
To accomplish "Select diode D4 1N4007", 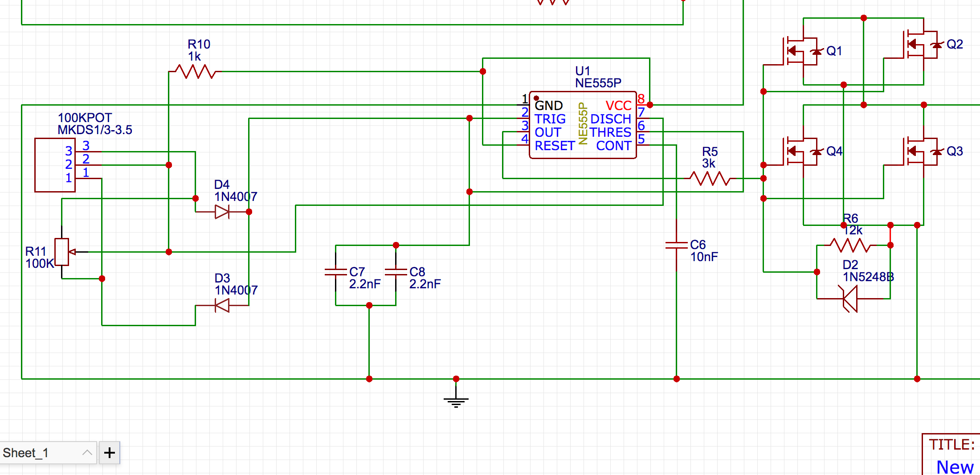I will pos(223,212).
